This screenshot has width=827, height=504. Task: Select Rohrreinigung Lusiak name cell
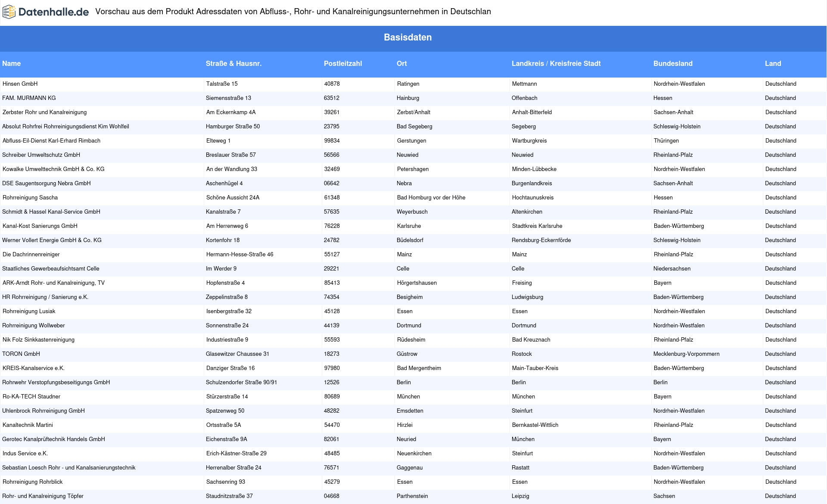point(29,311)
